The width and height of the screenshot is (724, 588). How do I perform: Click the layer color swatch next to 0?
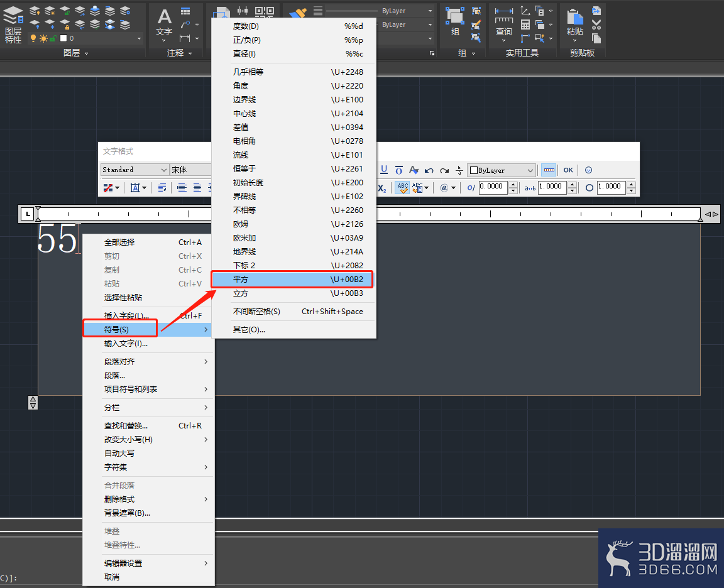click(x=63, y=38)
